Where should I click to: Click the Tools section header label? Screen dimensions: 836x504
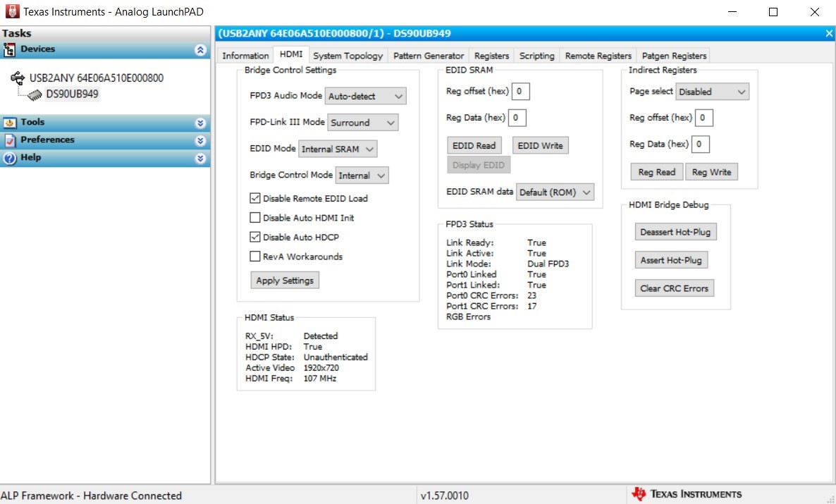[x=32, y=122]
